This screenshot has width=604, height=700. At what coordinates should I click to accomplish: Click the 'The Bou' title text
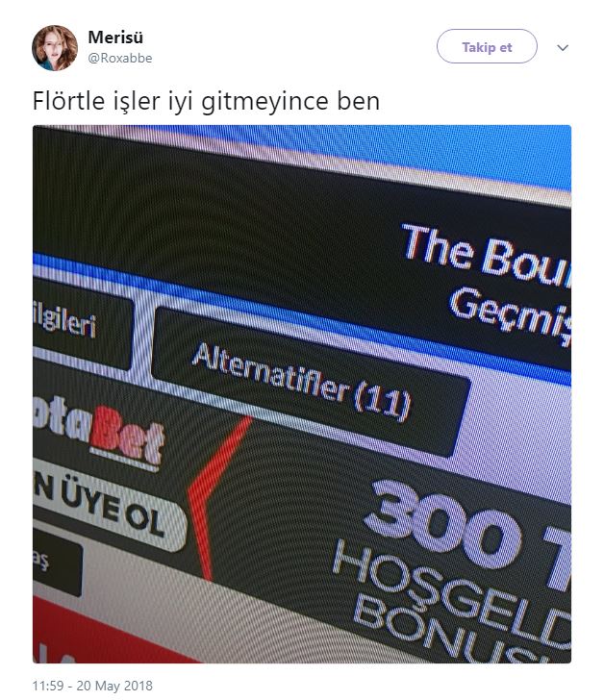click(x=486, y=254)
